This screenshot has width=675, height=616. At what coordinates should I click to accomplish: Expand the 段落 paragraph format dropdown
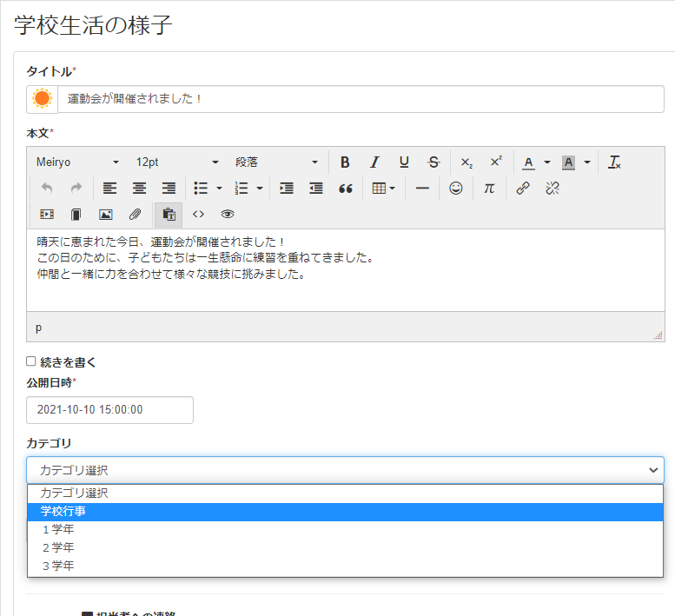point(276,162)
